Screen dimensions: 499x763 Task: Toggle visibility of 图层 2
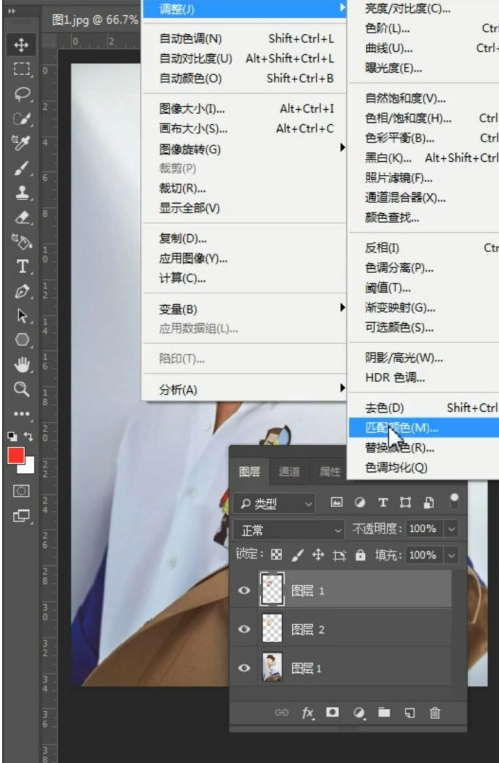click(244, 629)
